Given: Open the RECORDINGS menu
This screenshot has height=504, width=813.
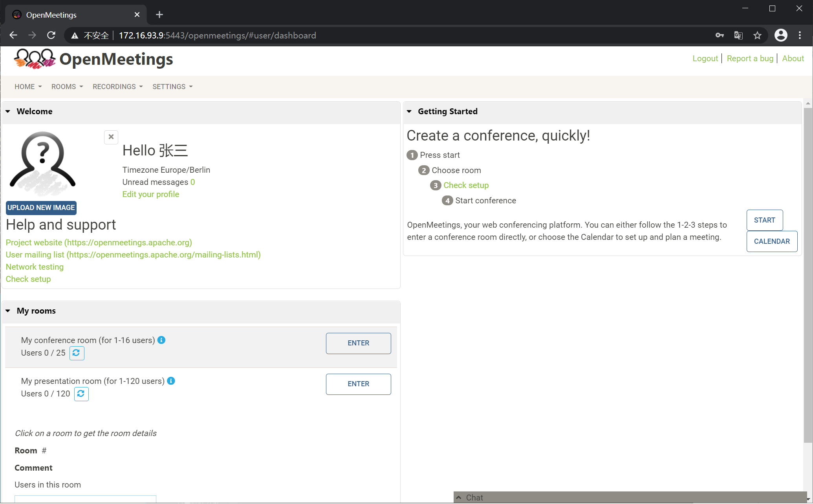Looking at the screenshot, I should (117, 87).
